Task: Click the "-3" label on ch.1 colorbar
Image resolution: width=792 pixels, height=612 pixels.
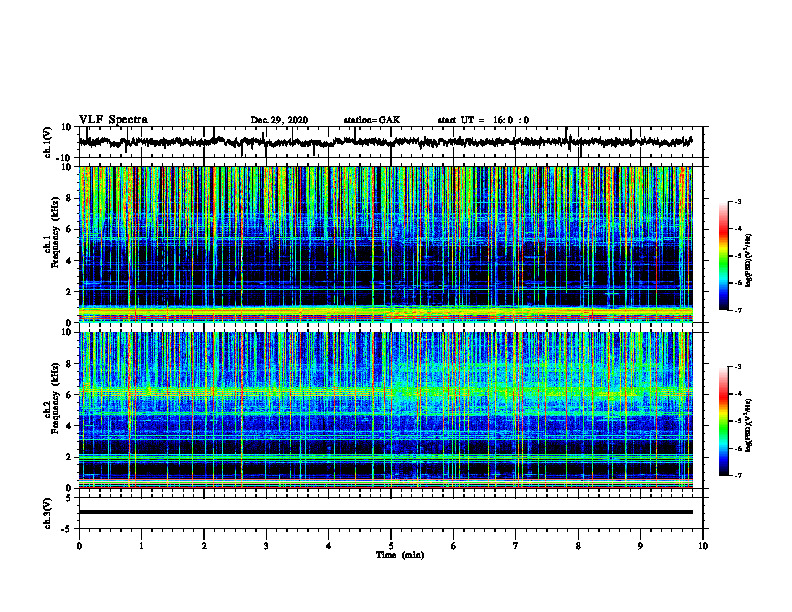Action: pyautogui.click(x=737, y=201)
